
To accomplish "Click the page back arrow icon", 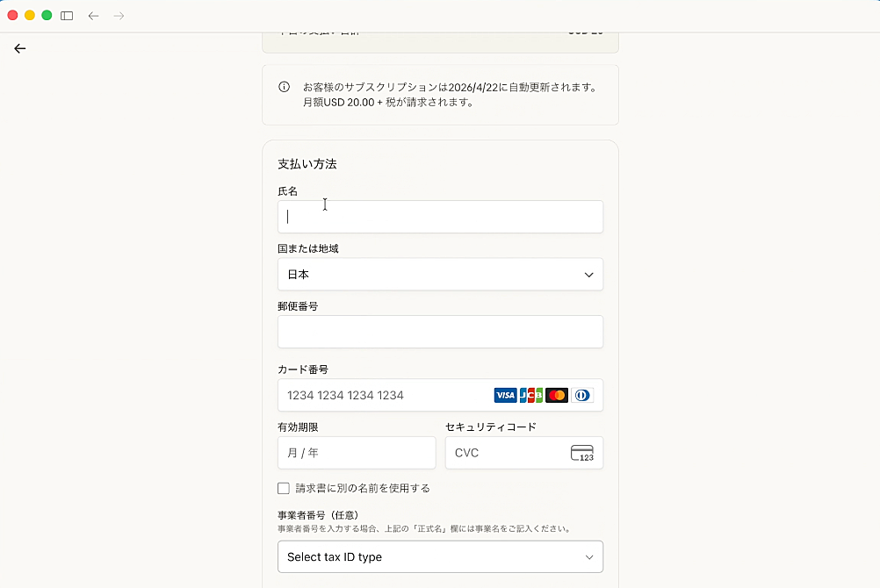I will coord(20,48).
